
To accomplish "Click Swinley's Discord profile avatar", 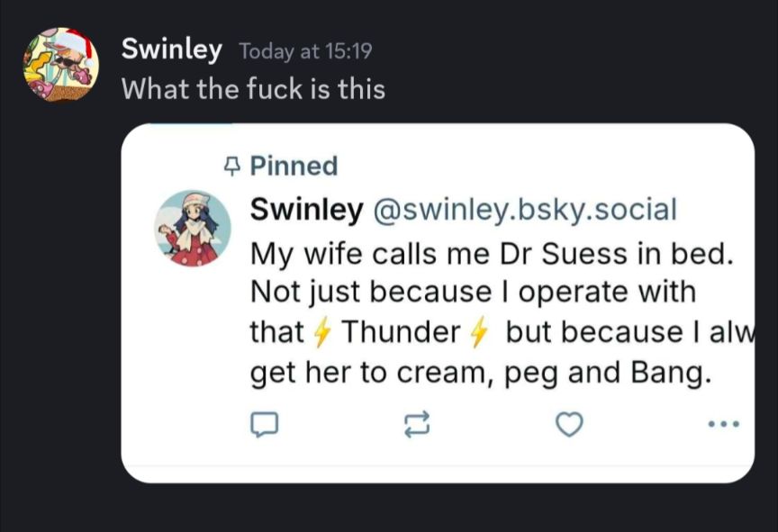I will [60, 64].
